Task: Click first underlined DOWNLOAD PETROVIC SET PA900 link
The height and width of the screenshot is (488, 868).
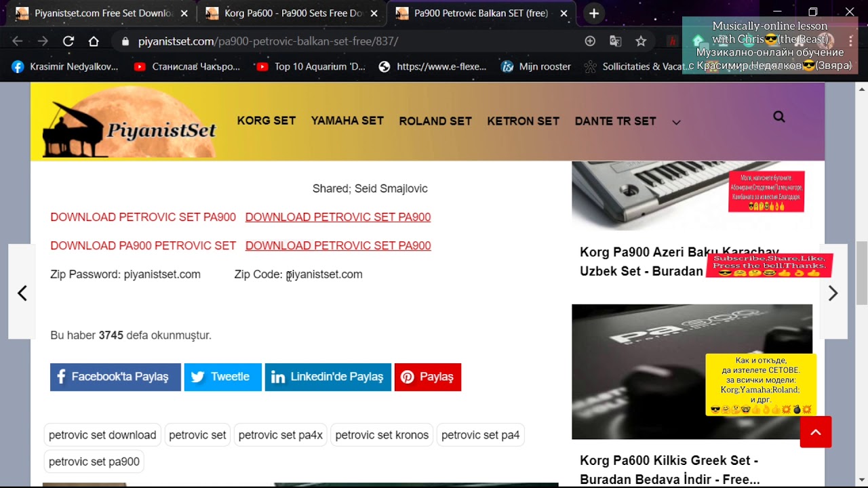Action: [x=338, y=217]
